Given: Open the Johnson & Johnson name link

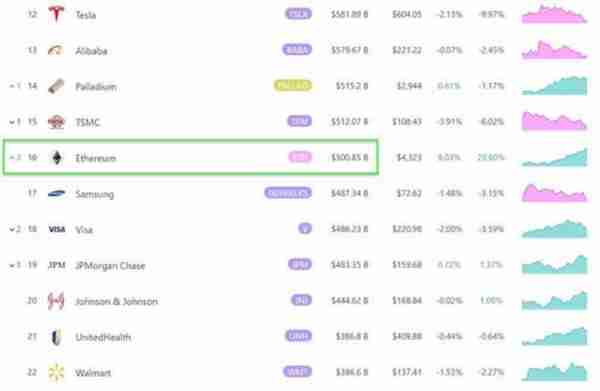Looking at the screenshot, I should [117, 301].
